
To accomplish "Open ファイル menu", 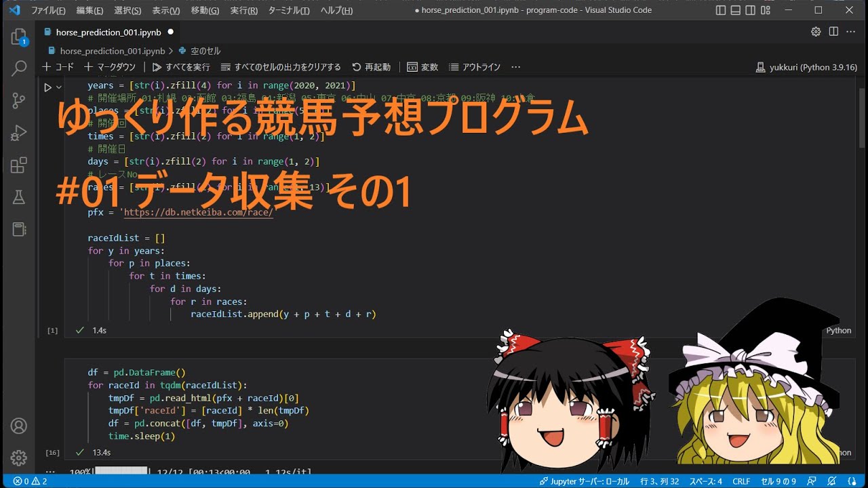I will tap(48, 10).
